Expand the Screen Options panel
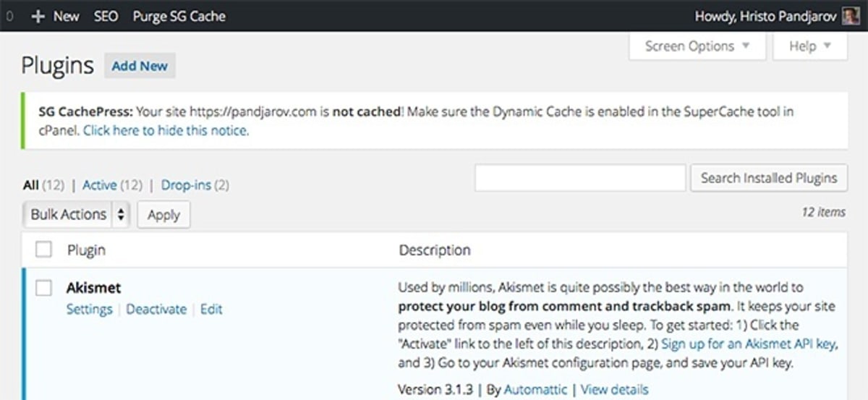This screenshot has width=868, height=400. [x=697, y=46]
